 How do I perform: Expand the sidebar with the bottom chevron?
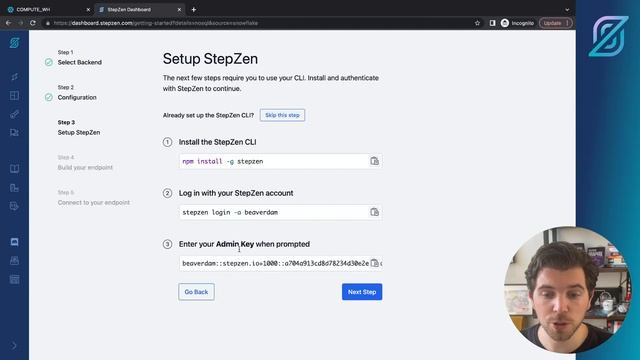click(14, 346)
